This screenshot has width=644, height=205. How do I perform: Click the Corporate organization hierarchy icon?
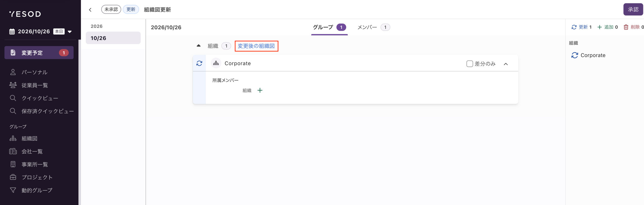coord(216,63)
